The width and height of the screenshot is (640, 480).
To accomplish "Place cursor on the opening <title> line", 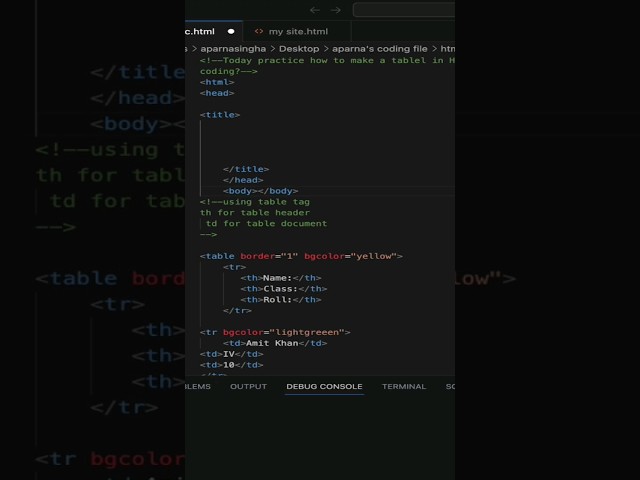I will [220, 115].
